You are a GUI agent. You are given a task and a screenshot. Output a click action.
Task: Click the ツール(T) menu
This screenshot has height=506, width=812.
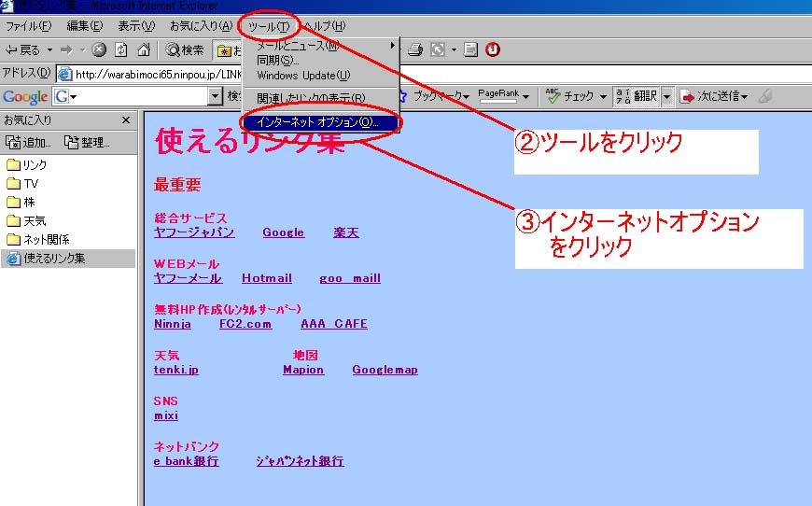(269, 26)
